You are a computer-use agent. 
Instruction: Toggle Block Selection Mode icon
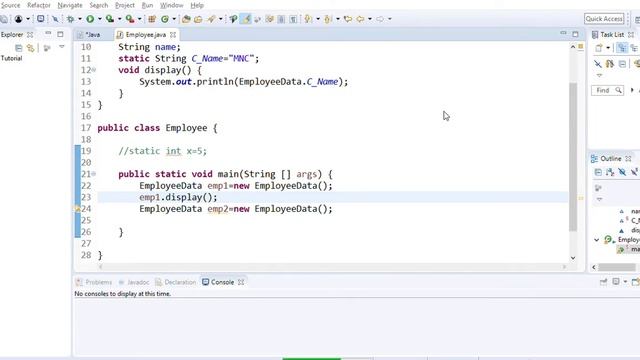click(281, 19)
